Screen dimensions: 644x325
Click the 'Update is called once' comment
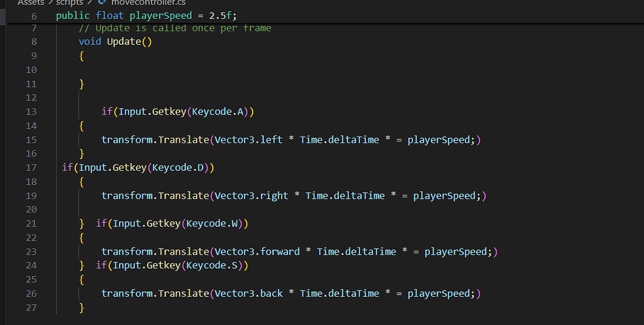(x=175, y=28)
